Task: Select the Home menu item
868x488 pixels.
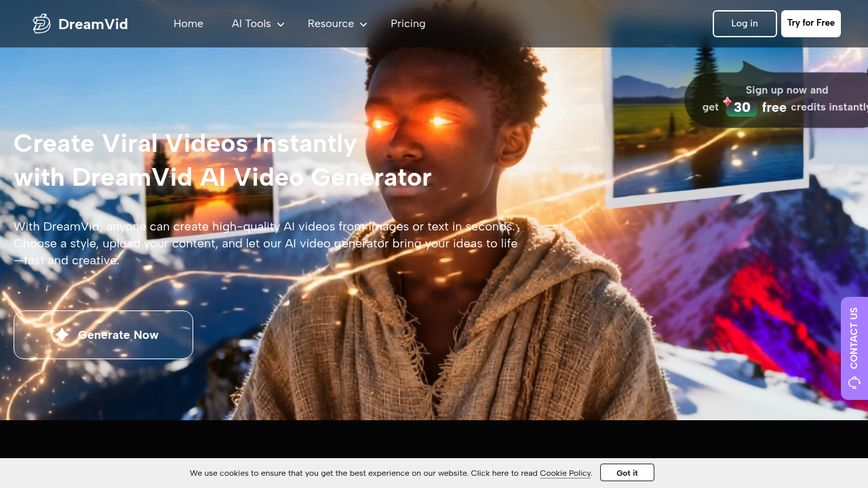Action: (189, 24)
